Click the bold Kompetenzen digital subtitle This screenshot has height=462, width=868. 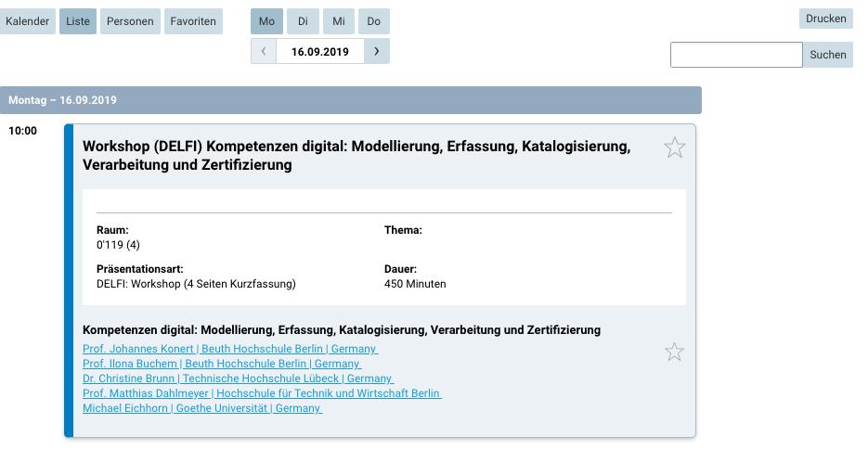click(342, 329)
